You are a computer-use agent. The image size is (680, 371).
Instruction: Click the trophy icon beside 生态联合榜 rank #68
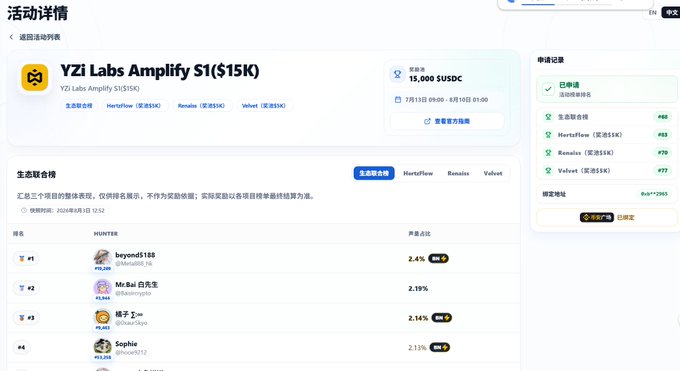[x=548, y=117]
